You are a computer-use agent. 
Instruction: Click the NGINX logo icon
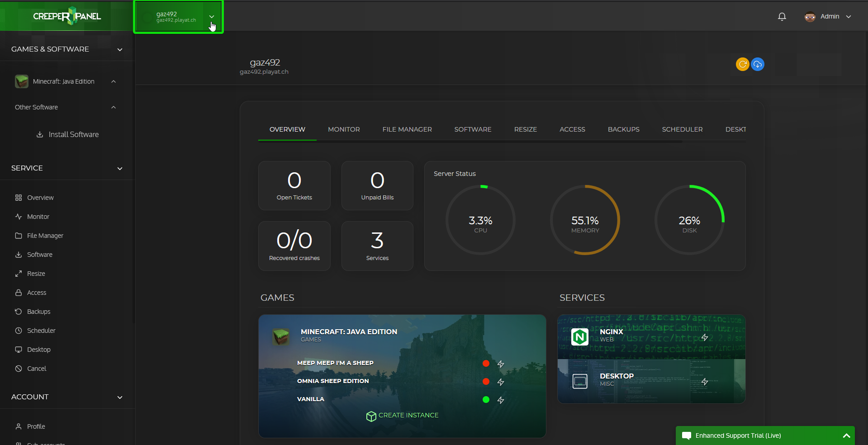tap(580, 336)
